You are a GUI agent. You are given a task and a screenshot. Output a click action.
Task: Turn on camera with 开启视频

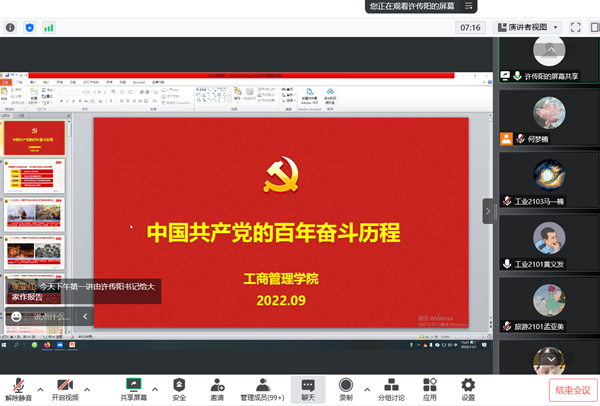(x=65, y=390)
